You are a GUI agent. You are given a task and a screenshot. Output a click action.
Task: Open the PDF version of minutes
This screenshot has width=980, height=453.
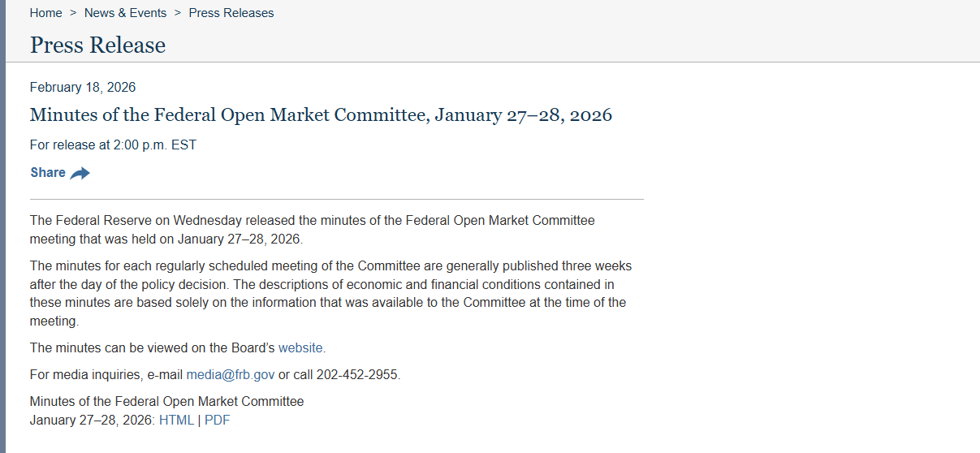tap(217, 420)
